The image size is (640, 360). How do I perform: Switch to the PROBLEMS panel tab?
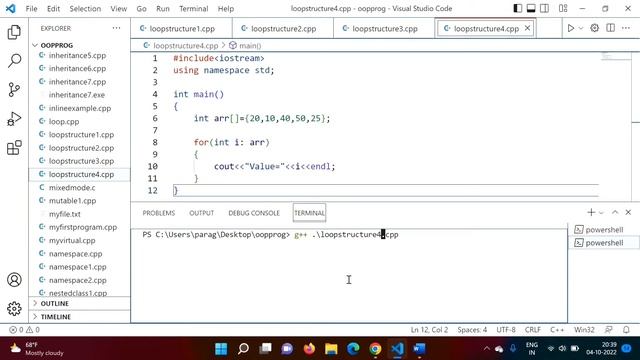point(159,213)
